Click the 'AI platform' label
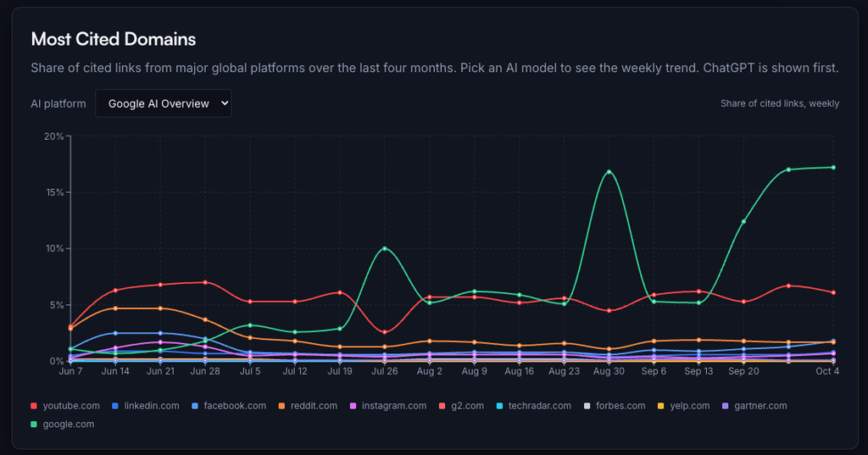 click(58, 103)
